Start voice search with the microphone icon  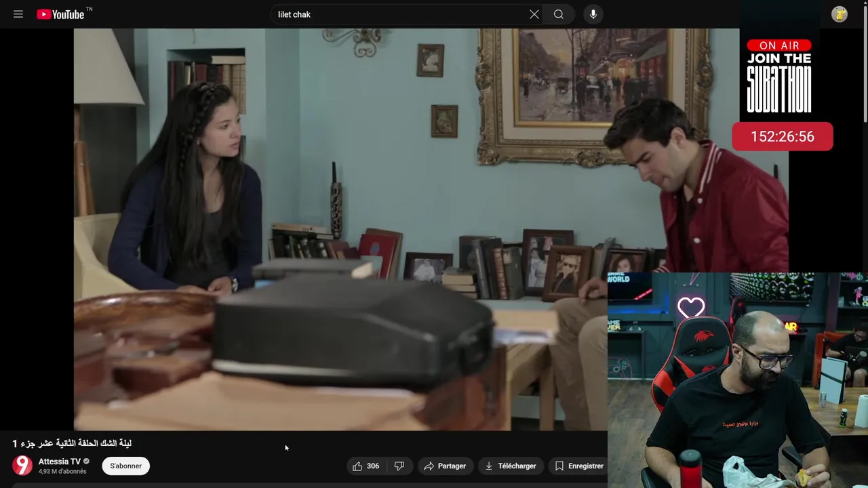[593, 14]
